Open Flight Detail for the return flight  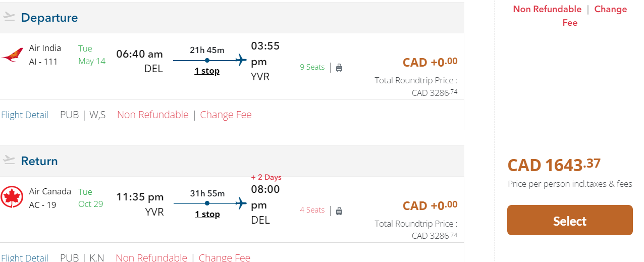(x=25, y=258)
